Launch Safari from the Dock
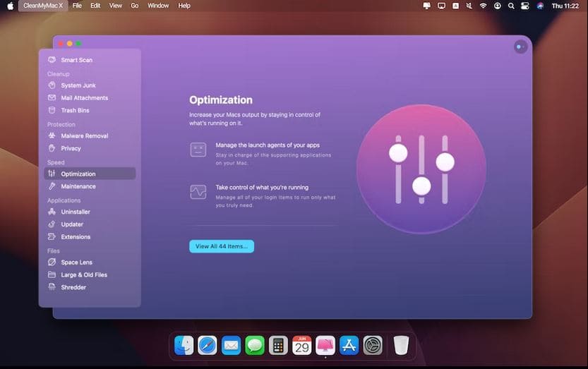This screenshot has height=369, width=588. [208, 346]
